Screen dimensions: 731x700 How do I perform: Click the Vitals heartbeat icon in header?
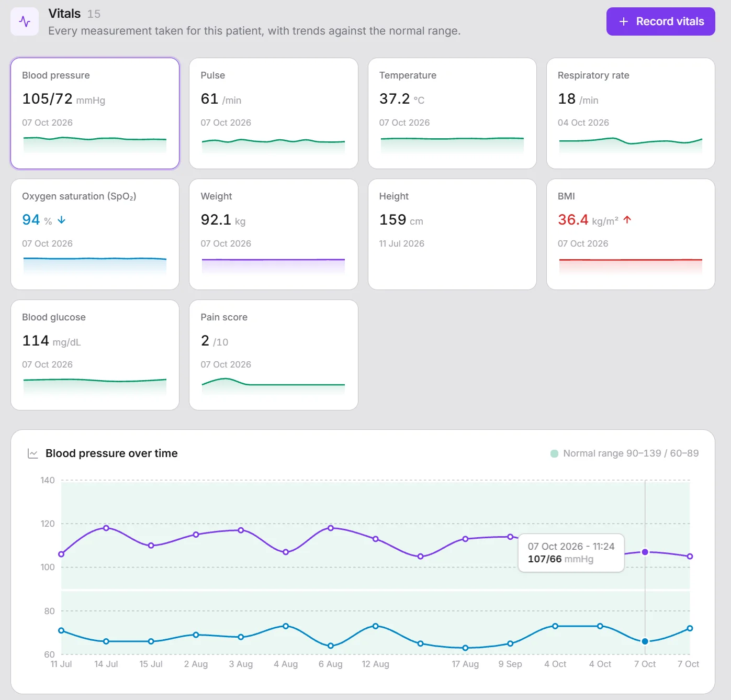point(25,21)
